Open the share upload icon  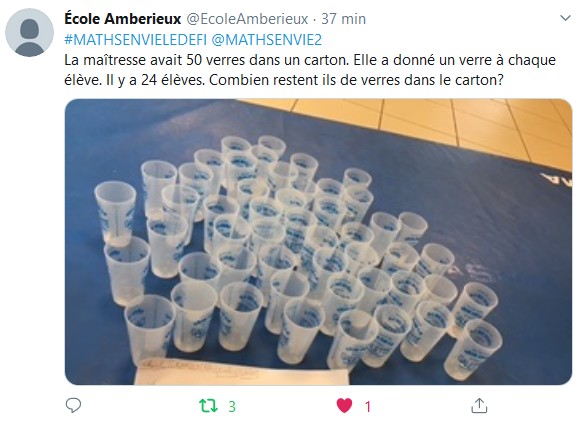[x=479, y=405]
